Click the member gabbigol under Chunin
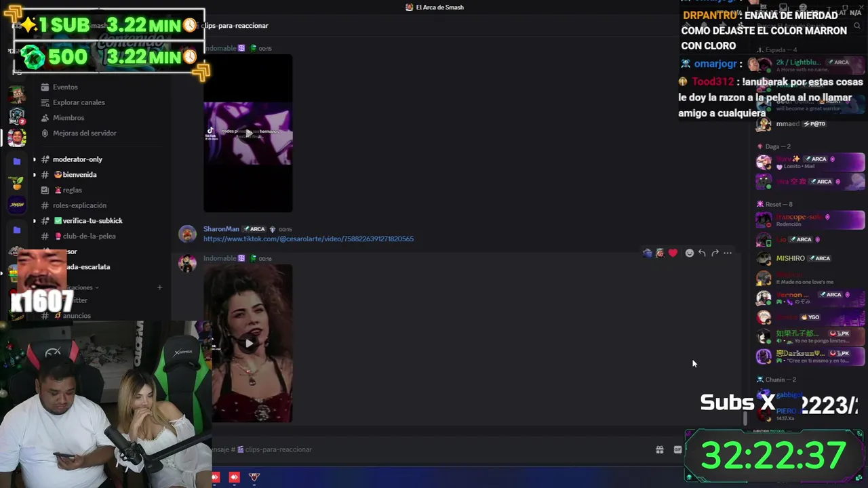 790,394
